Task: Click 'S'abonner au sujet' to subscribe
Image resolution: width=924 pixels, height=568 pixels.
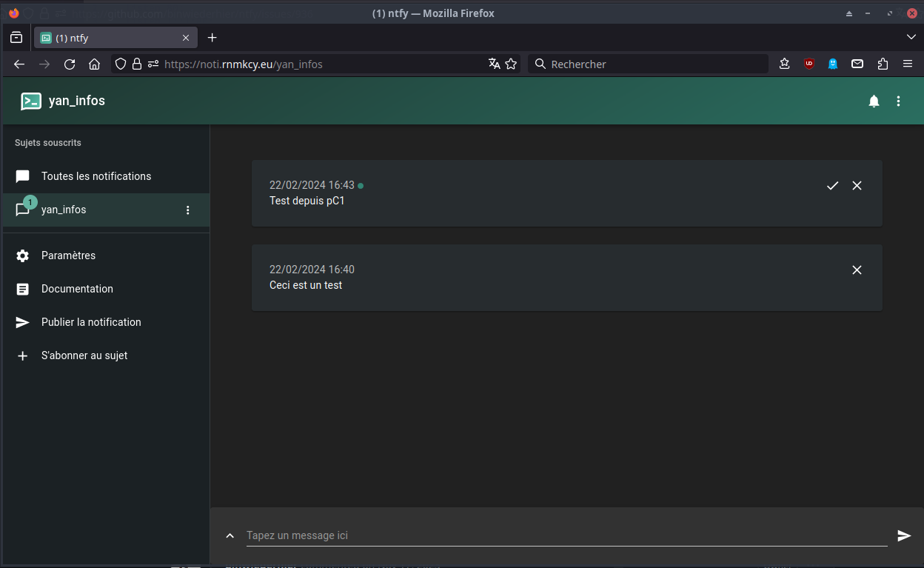Action: click(x=84, y=355)
